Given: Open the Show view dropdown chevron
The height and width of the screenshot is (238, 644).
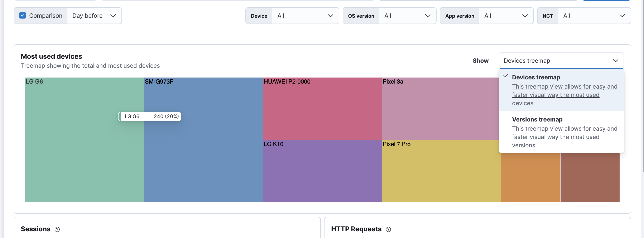Looking at the screenshot, I should pyautogui.click(x=615, y=61).
